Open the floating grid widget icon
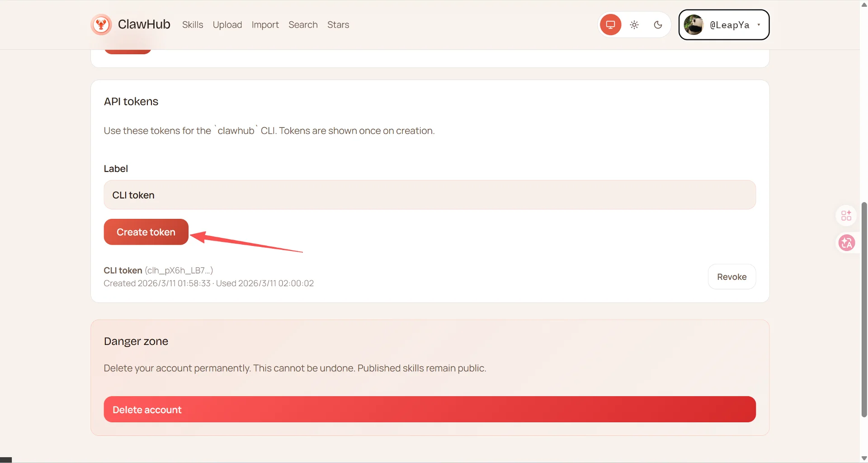868x463 pixels. coord(846,215)
